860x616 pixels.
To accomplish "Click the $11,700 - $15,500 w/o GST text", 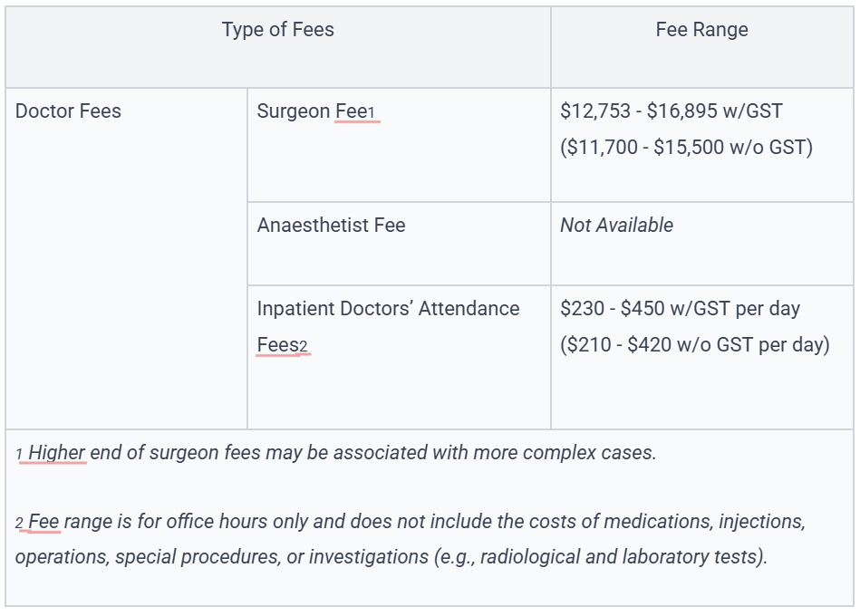I will click(x=686, y=148).
